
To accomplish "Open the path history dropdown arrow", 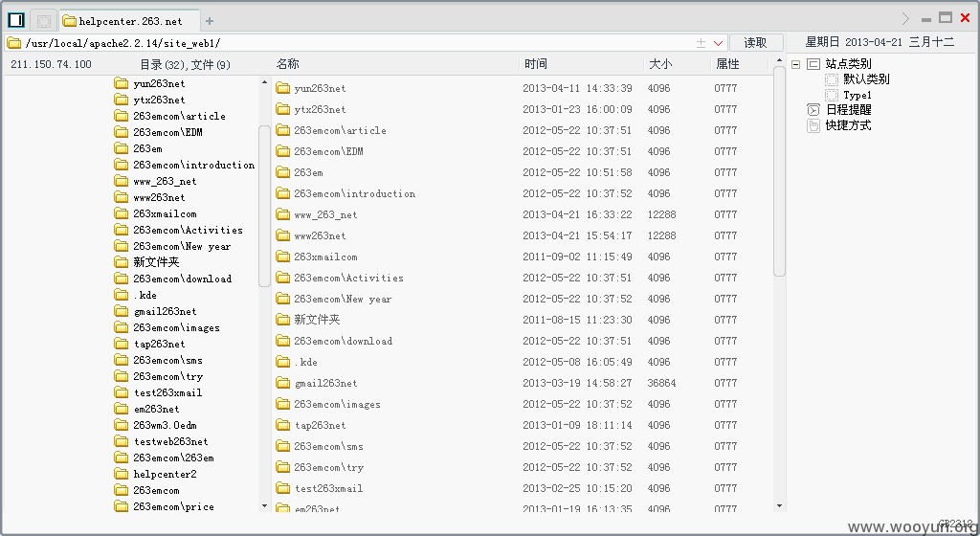I will click(x=718, y=43).
